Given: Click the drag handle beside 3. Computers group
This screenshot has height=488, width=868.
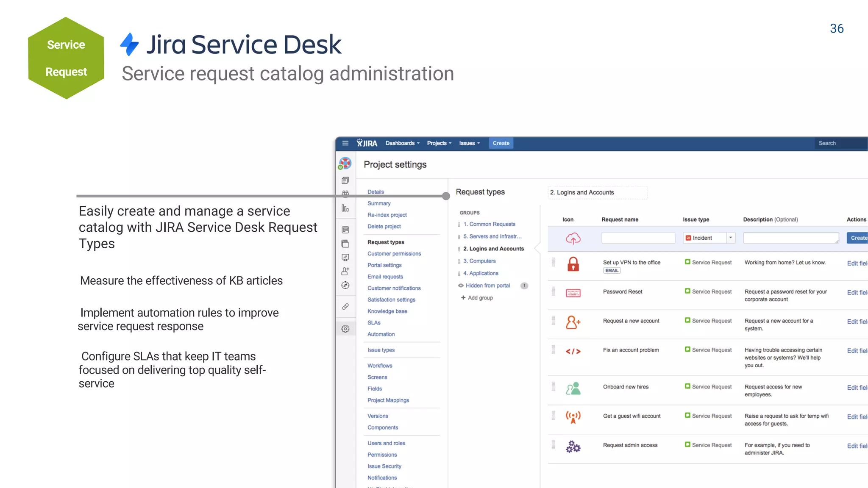Looking at the screenshot, I should [459, 261].
